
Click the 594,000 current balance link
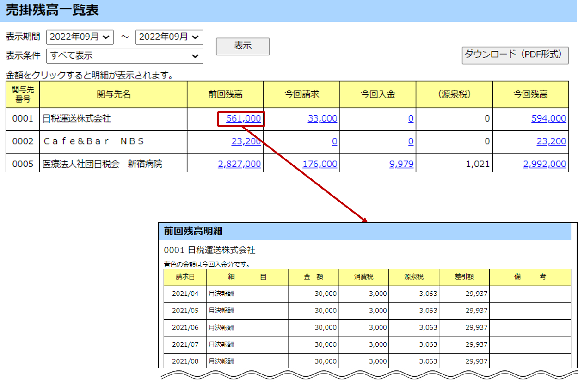(x=548, y=119)
